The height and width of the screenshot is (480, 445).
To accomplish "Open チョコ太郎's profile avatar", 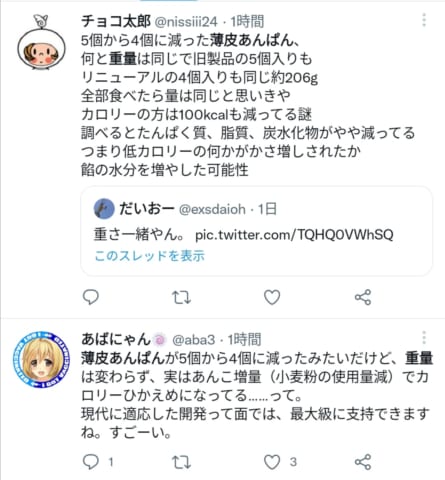I will (41, 43).
